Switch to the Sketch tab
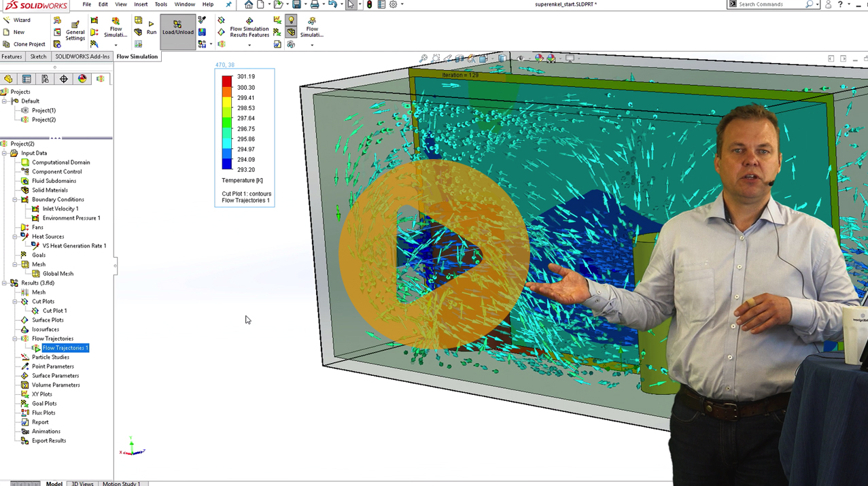 (38, 57)
